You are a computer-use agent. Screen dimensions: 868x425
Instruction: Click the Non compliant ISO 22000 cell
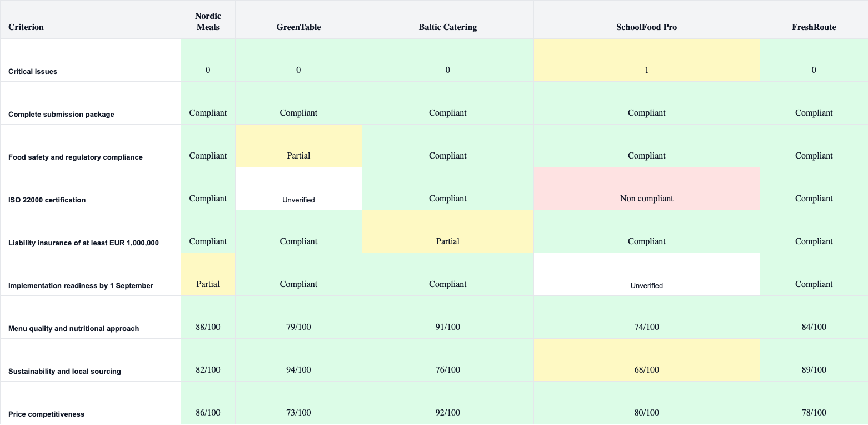click(x=647, y=189)
